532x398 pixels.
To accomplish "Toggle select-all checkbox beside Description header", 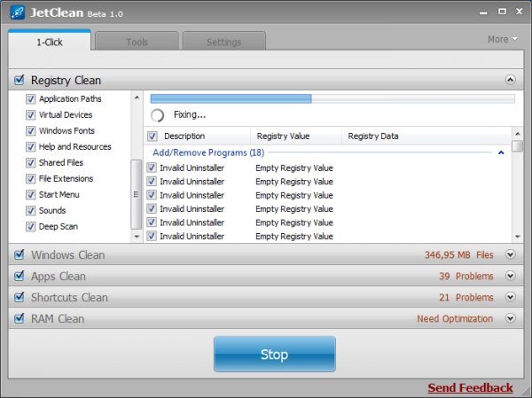I will [152, 137].
